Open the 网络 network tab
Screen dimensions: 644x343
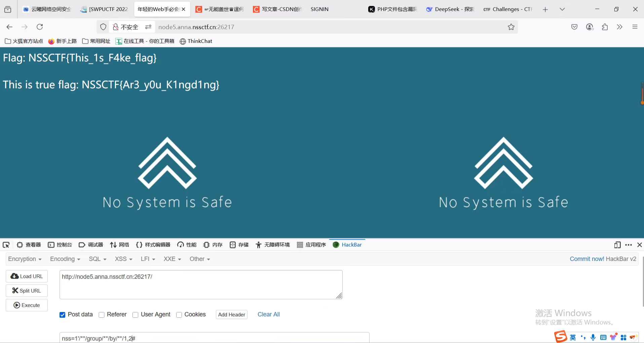pos(119,245)
